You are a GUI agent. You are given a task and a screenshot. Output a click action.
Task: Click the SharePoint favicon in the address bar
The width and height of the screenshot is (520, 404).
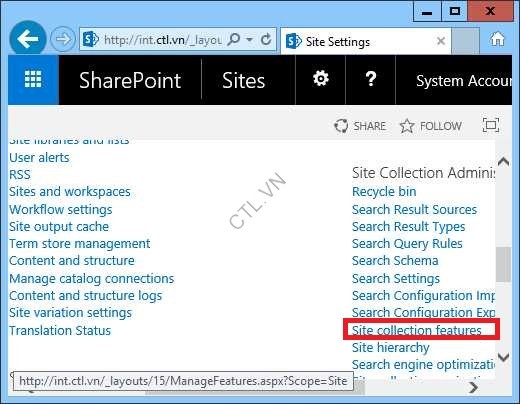coord(91,39)
